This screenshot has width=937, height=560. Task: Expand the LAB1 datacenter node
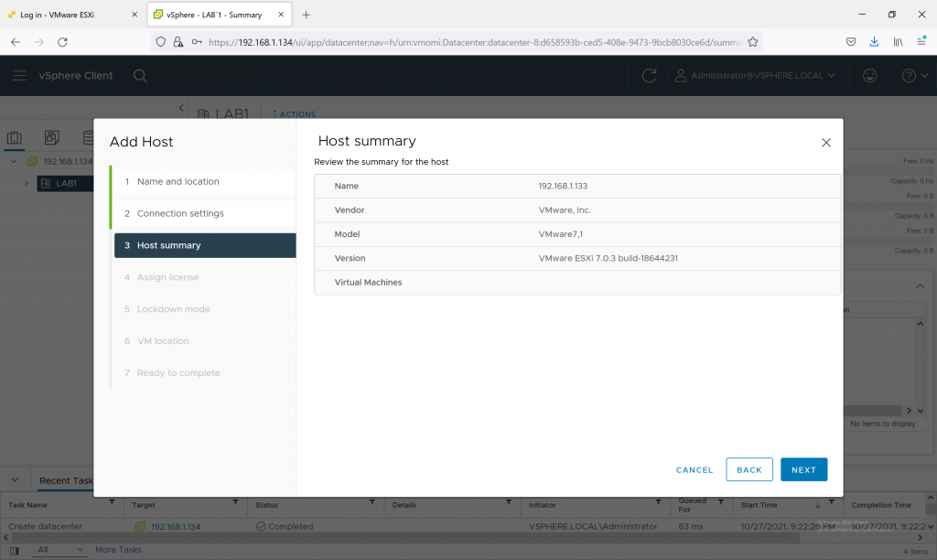point(27,184)
